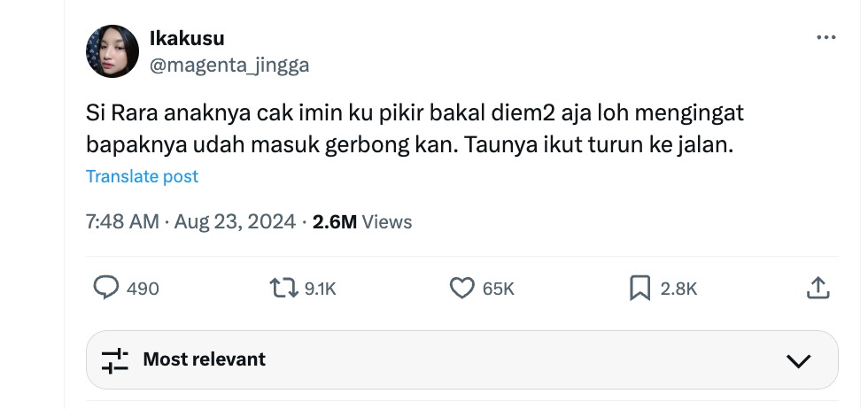Click the 2.8K bookmarks count
This screenshot has height=409, width=868.
point(678,289)
